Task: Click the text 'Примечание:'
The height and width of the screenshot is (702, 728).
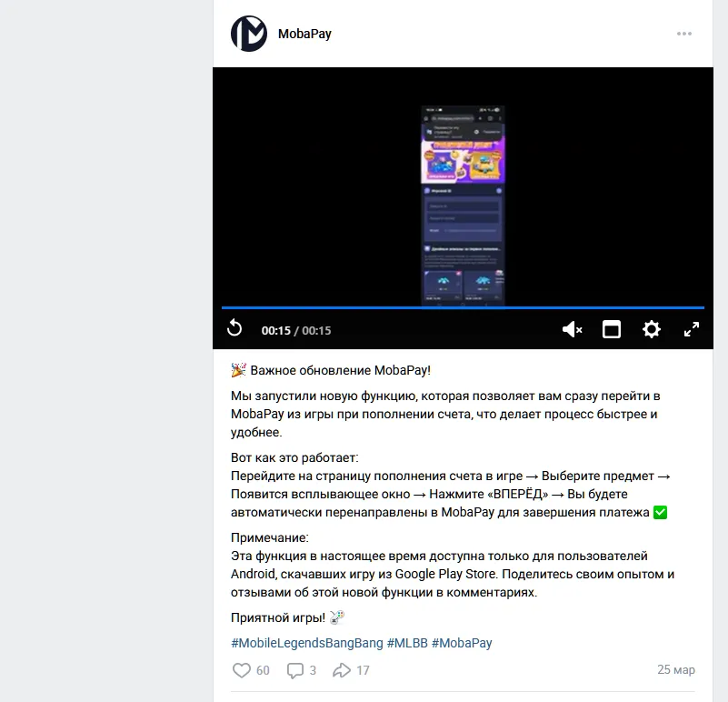Action: pyautogui.click(x=270, y=537)
